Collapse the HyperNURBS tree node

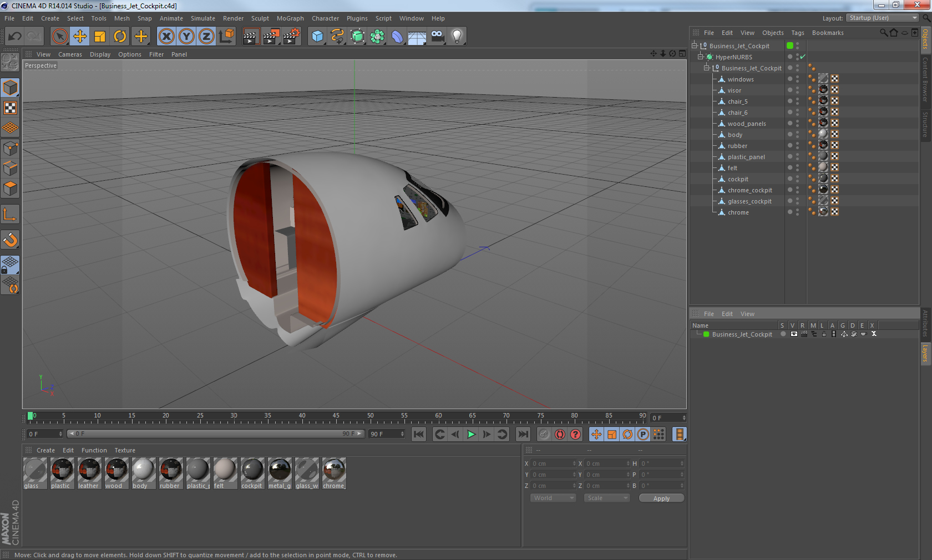pyautogui.click(x=701, y=57)
